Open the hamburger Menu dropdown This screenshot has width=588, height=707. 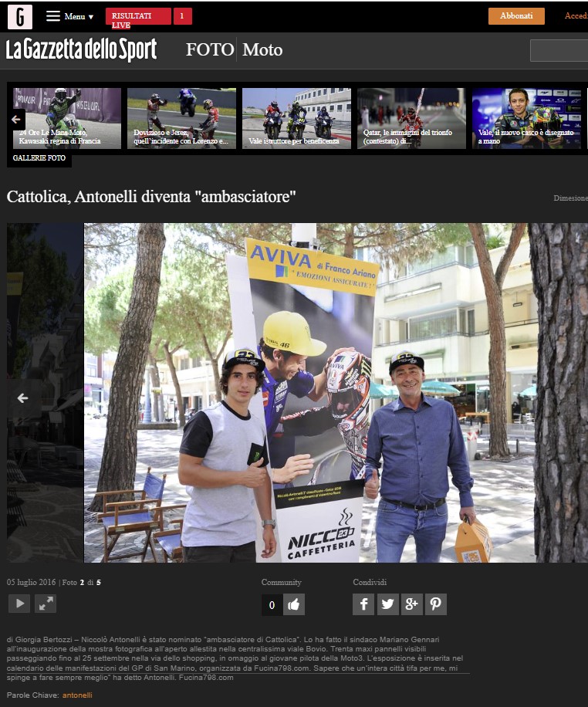pyautogui.click(x=70, y=16)
